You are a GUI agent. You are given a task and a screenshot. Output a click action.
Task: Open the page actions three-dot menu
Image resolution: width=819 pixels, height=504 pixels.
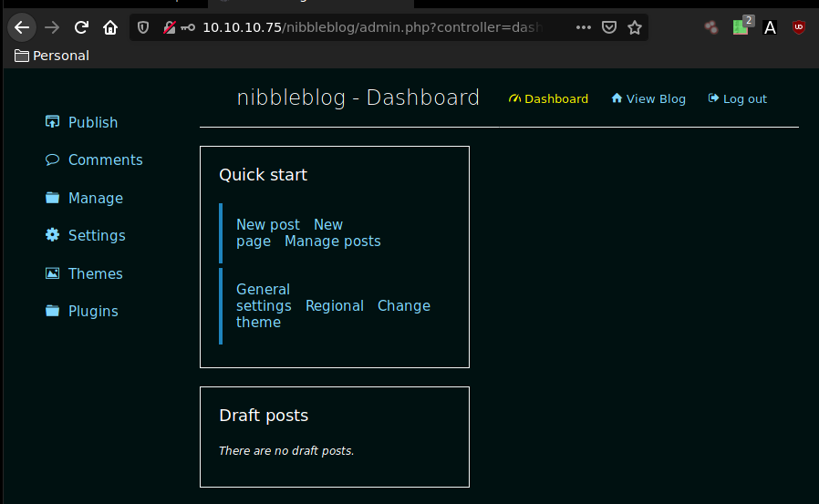584,27
